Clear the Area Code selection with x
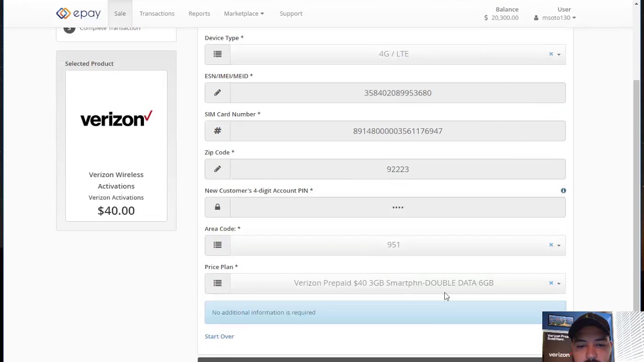This screenshot has height=362, width=644. tap(551, 245)
